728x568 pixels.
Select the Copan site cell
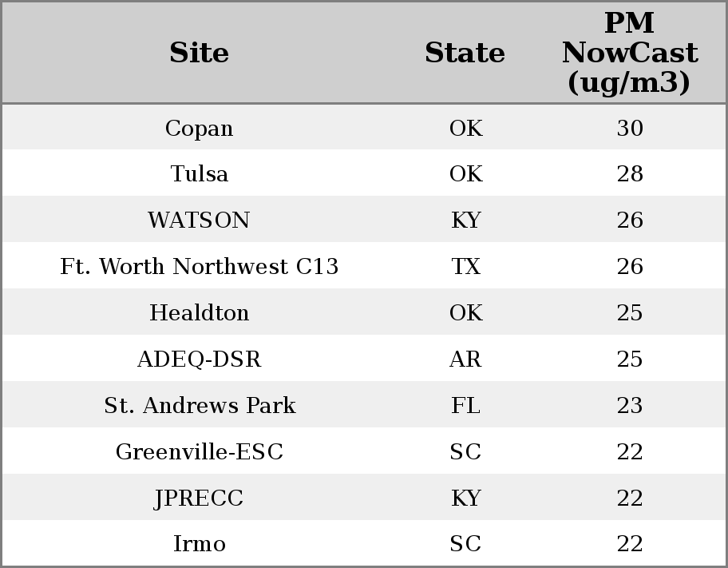(x=200, y=128)
